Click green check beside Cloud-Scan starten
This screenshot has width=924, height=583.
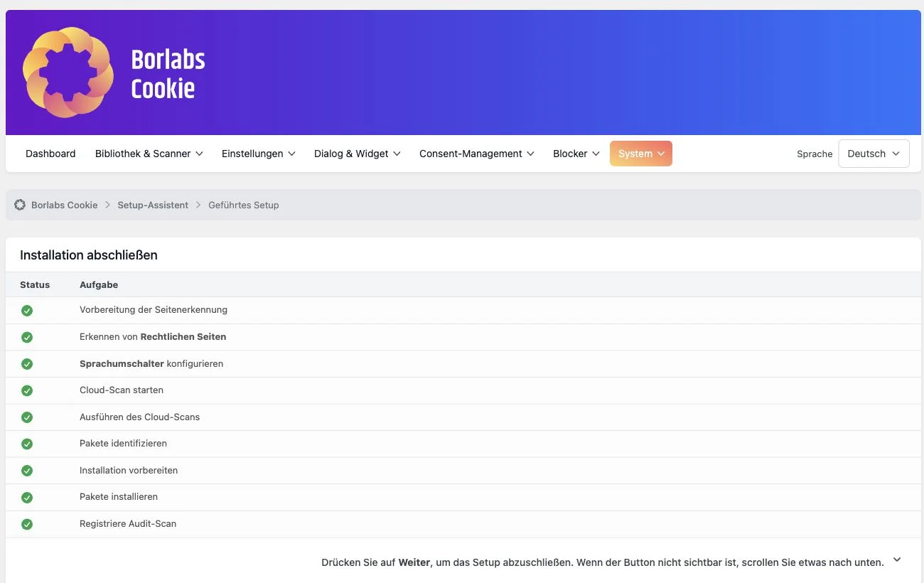click(x=27, y=390)
